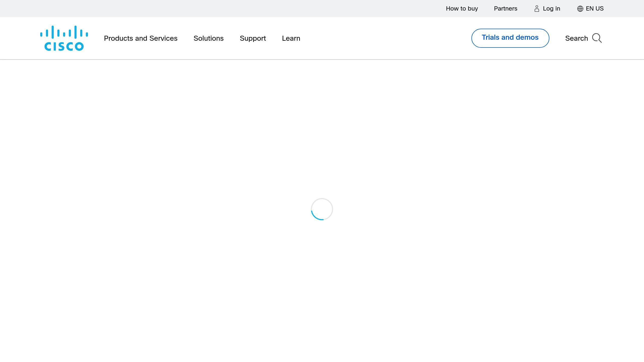This screenshot has height=362, width=644.
Task: Expand the Solutions navigation menu
Action: tap(208, 38)
